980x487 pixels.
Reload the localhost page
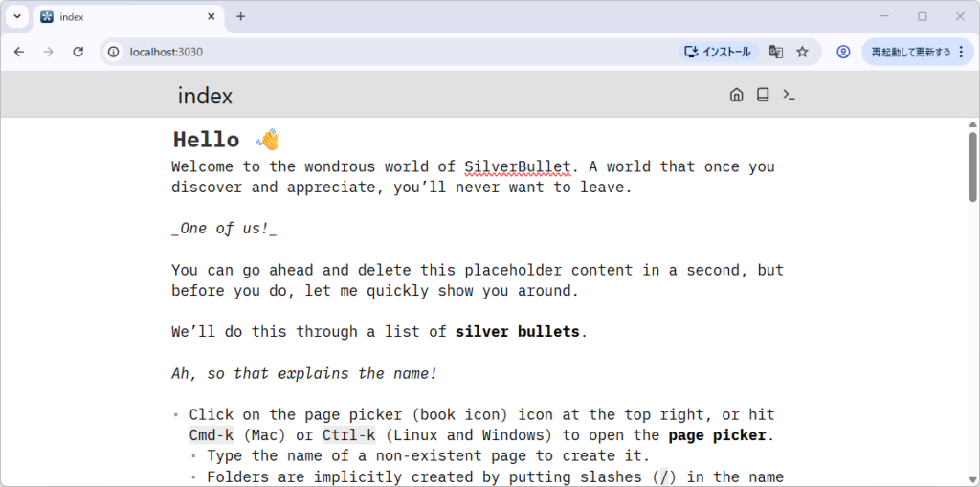point(78,52)
